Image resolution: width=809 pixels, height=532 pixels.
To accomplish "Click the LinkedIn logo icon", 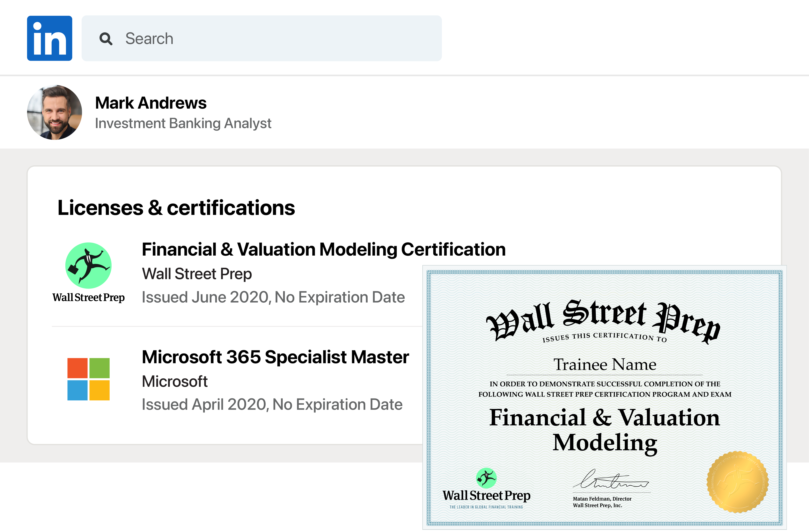I will 50,38.
